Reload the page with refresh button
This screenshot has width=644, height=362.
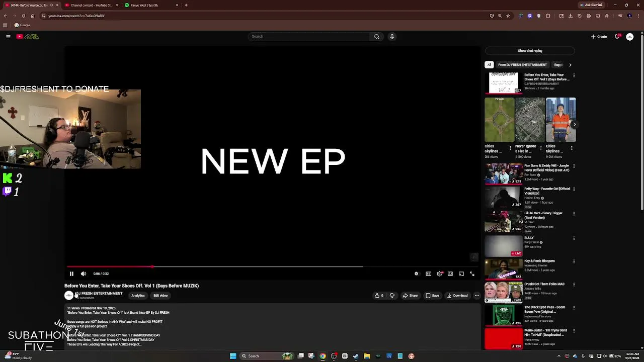(23, 16)
